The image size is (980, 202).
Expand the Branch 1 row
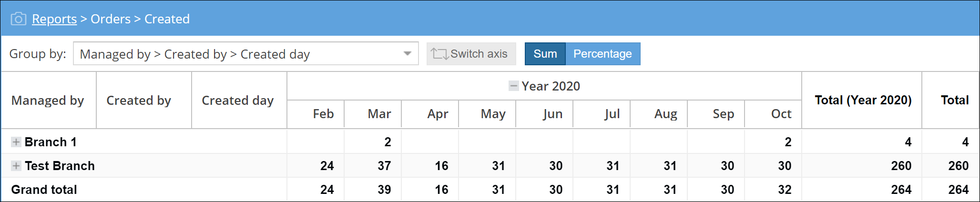pos(16,142)
